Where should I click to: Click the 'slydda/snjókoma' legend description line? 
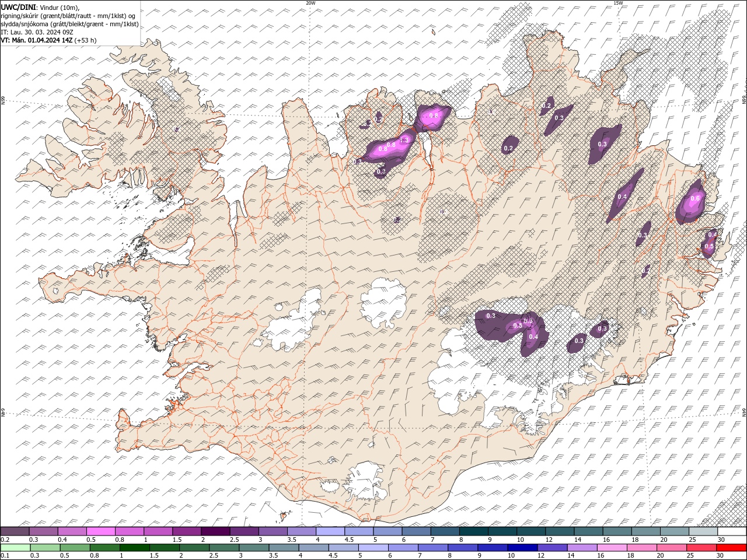tap(69, 24)
